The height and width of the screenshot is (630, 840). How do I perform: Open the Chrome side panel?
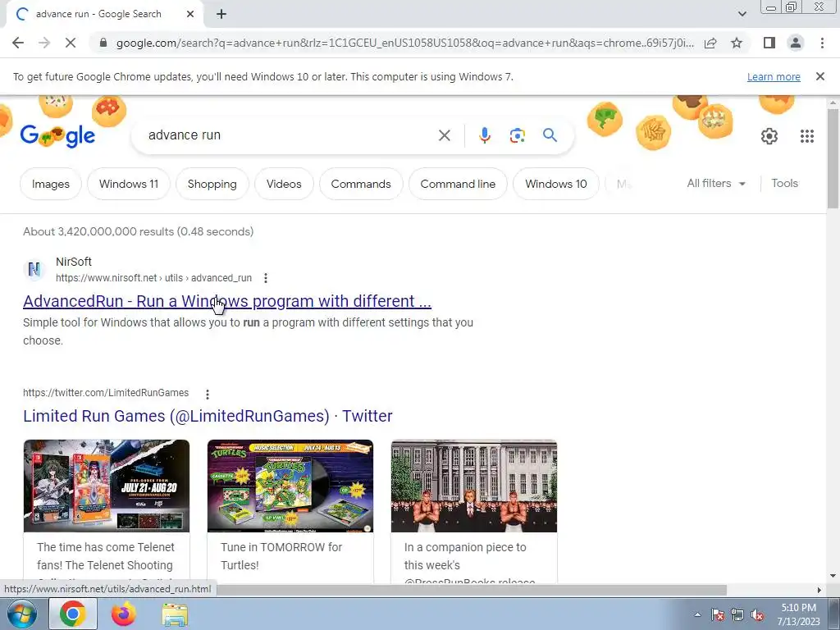(x=769, y=43)
